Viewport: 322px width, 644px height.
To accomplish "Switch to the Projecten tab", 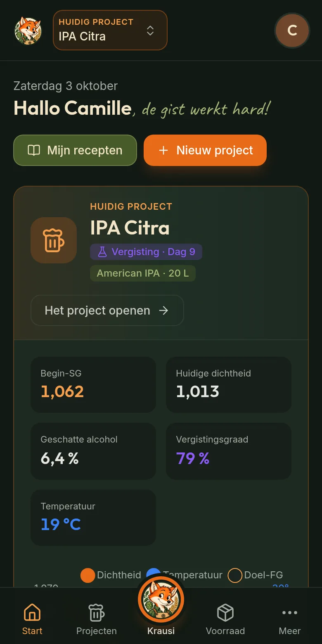I will click(97, 619).
